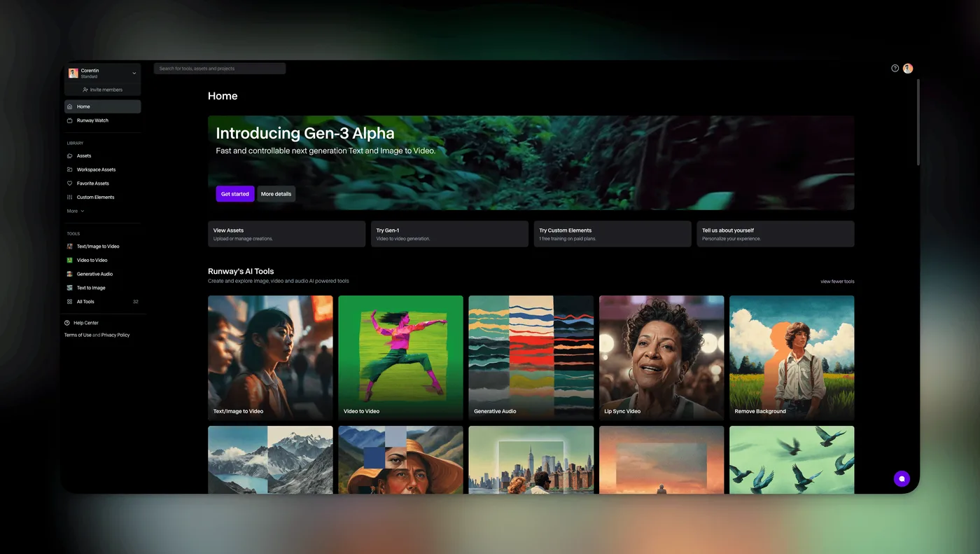Select the Text/Image to Video sidebar tool icon
The height and width of the screenshot is (554, 980).
point(69,247)
